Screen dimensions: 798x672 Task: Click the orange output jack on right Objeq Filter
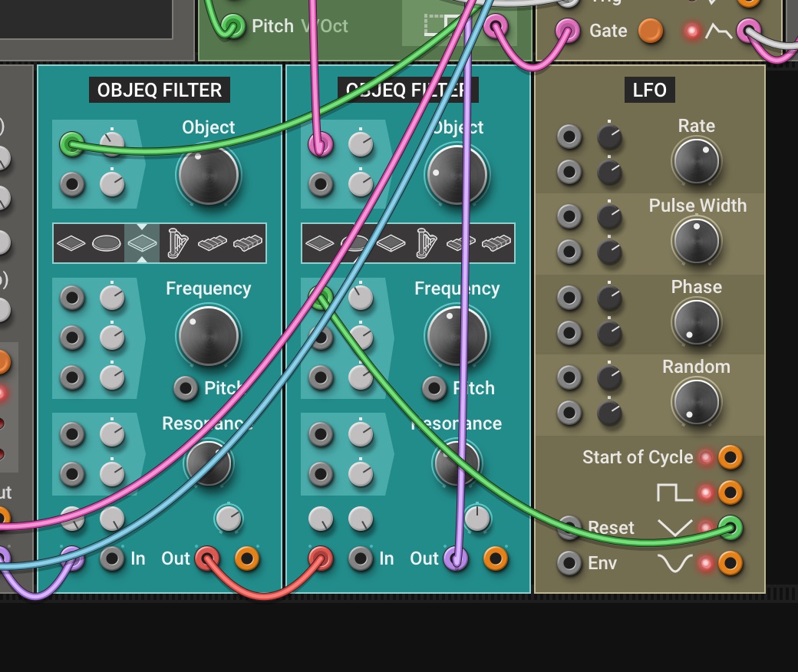point(496,558)
